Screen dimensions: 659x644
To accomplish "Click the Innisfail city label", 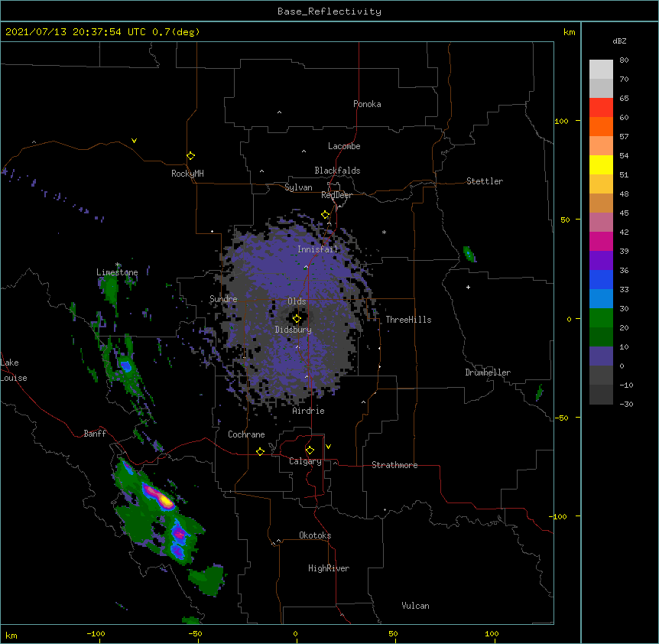I will tap(317, 249).
